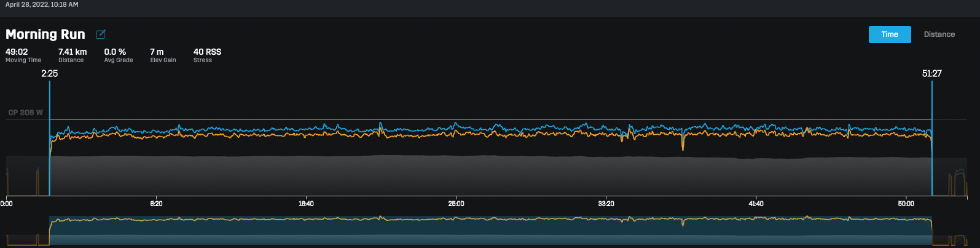The height and width of the screenshot is (248, 980).
Task: Switch chart axis to Distance
Action: pos(939,34)
